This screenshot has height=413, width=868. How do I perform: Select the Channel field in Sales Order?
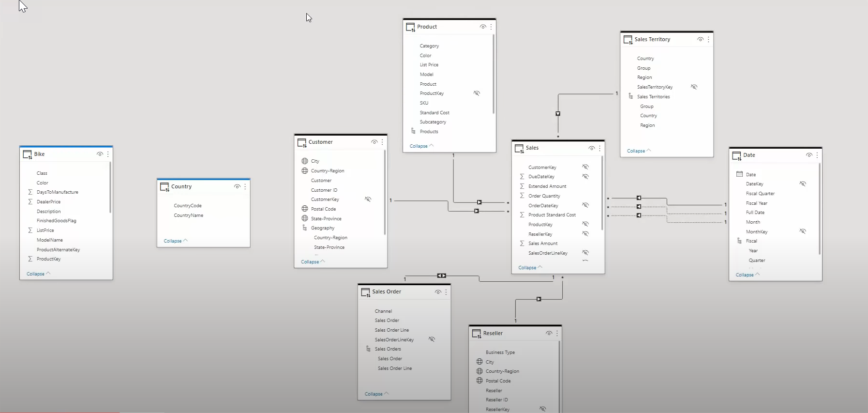(x=383, y=311)
